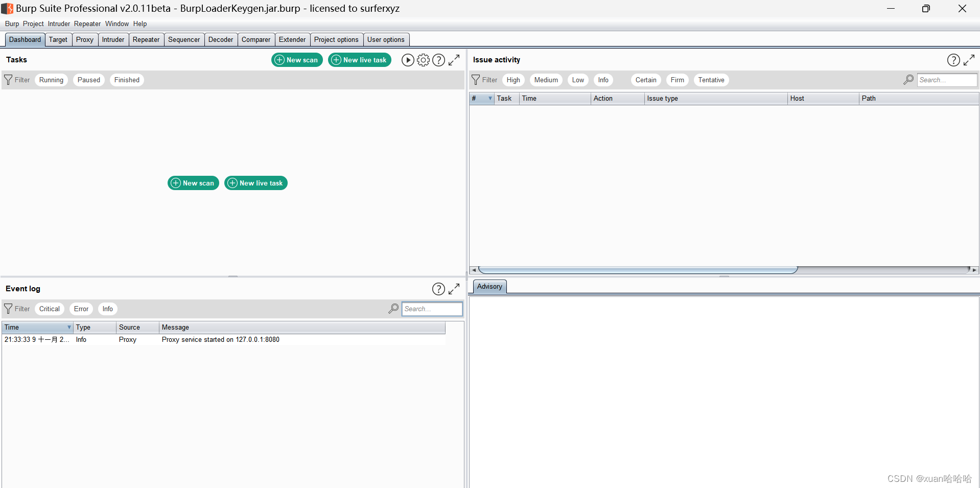Expand the Tasks panel to full view

pyautogui.click(x=454, y=60)
